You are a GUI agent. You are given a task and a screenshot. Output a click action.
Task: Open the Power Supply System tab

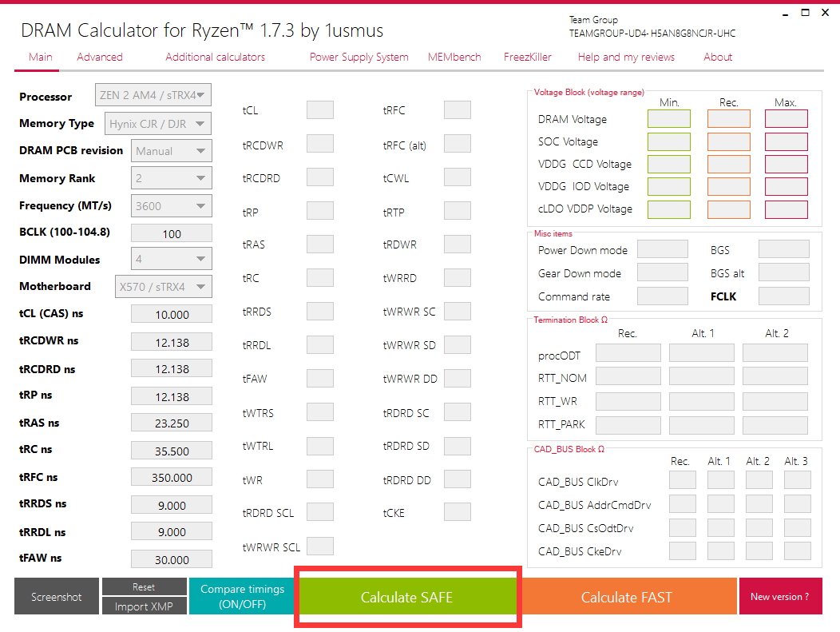click(359, 57)
